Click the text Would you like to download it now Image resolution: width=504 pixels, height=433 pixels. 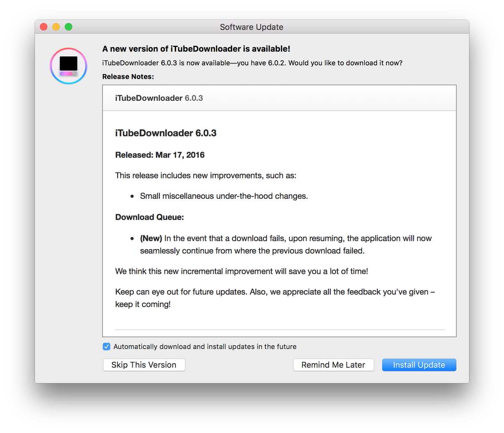tap(345, 63)
